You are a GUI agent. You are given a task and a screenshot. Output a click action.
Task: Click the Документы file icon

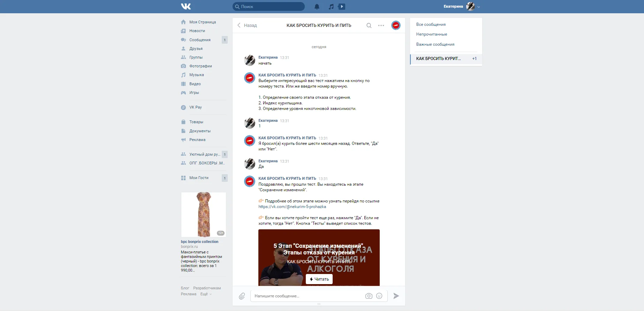(183, 131)
